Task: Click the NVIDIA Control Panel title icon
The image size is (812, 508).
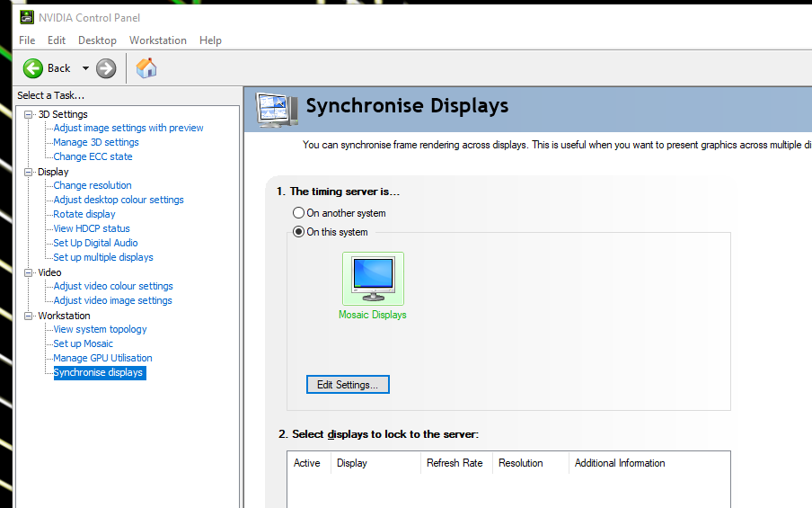Action: [27, 17]
